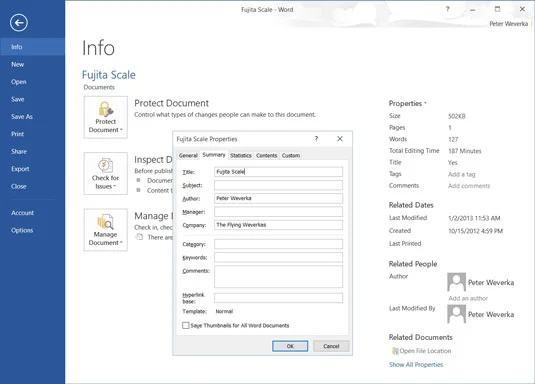Close the Fujita Scale Properties dialog
The height and width of the screenshot is (384, 535).
(x=340, y=139)
